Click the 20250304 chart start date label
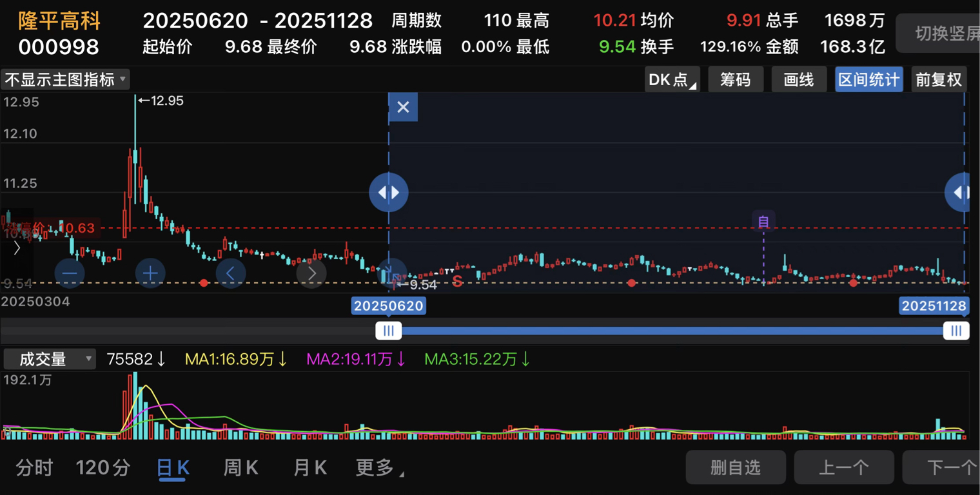The image size is (980, 495). (x=35, y=301)
